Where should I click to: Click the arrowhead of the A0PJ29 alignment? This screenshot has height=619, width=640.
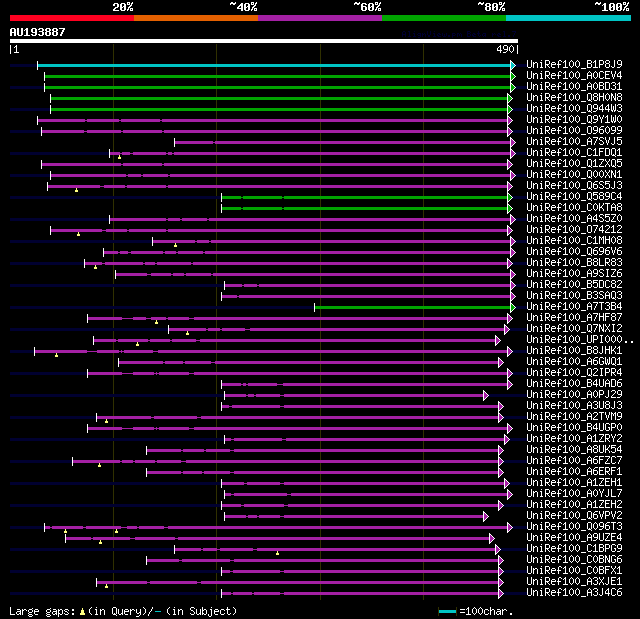(x=486, y=395)
